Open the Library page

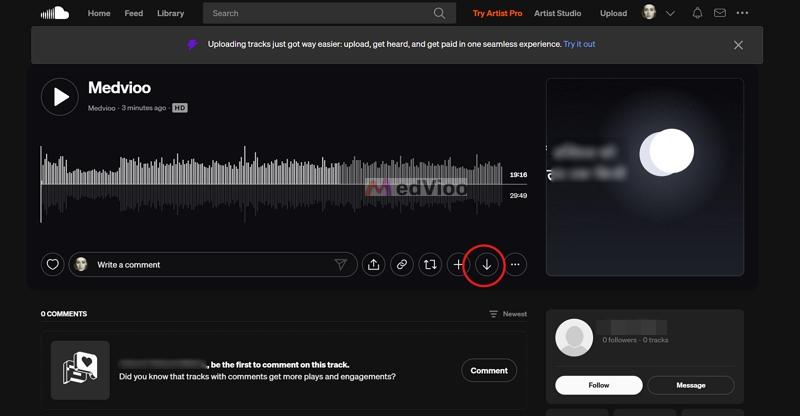tap(170, 13)
